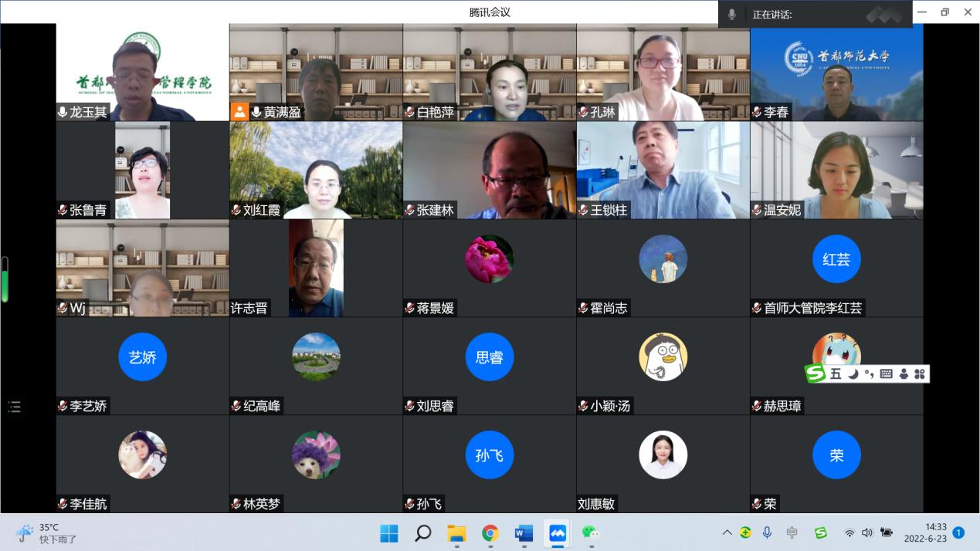This screenshot has width=980, height=551.
Task: Open the list icon on the left edge
Action: pyautogui.click(x=14, y=407)
